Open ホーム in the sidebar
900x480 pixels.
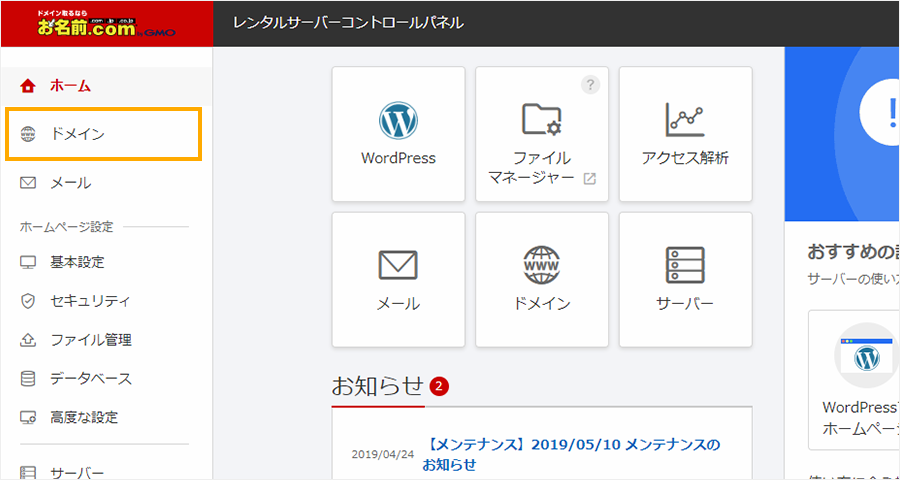(106, 86)
